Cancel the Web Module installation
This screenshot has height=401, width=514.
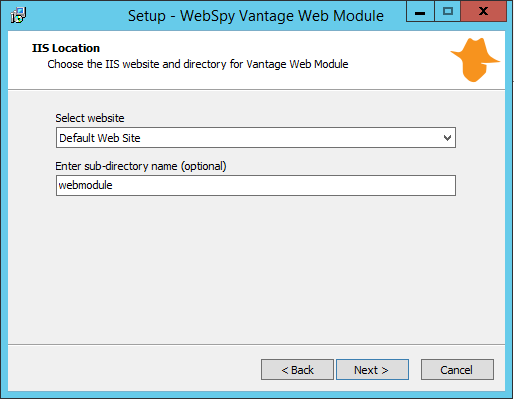(457, 370)
